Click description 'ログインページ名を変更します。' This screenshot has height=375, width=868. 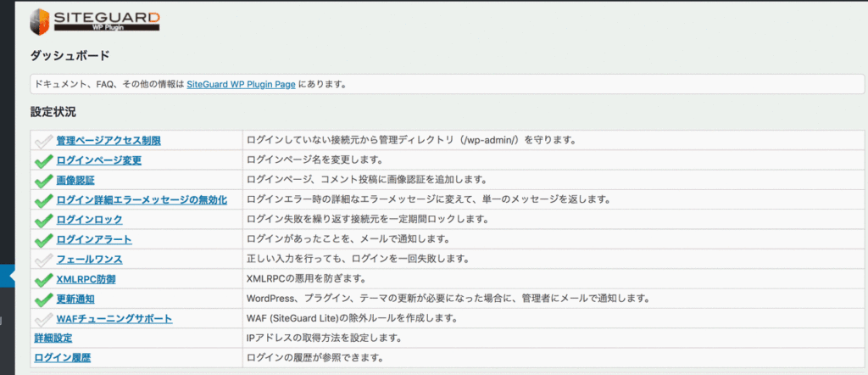click(x=315, y=160)
